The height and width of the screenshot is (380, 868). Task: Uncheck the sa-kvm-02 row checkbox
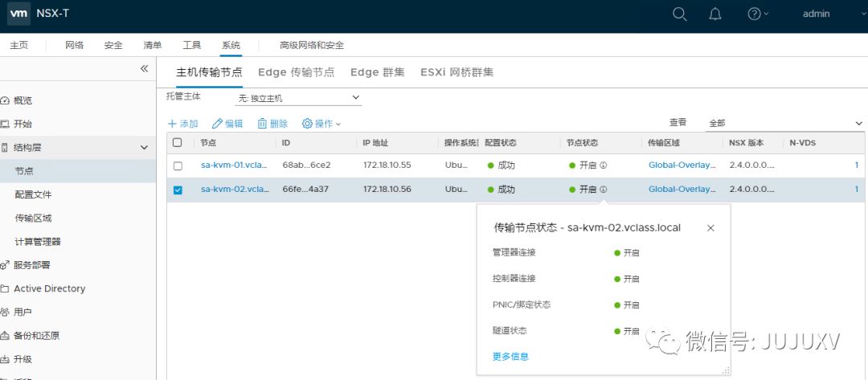178,190
